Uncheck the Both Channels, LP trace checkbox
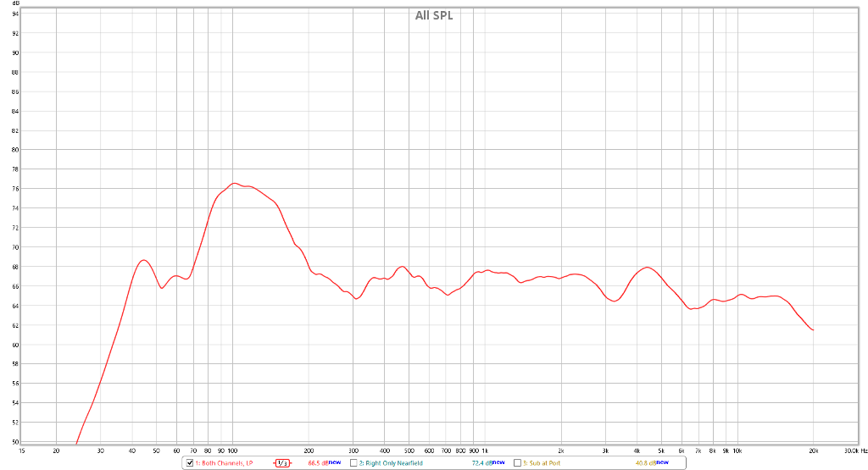The height and width of the screenshot is (470, 868). tap(190, 463)
